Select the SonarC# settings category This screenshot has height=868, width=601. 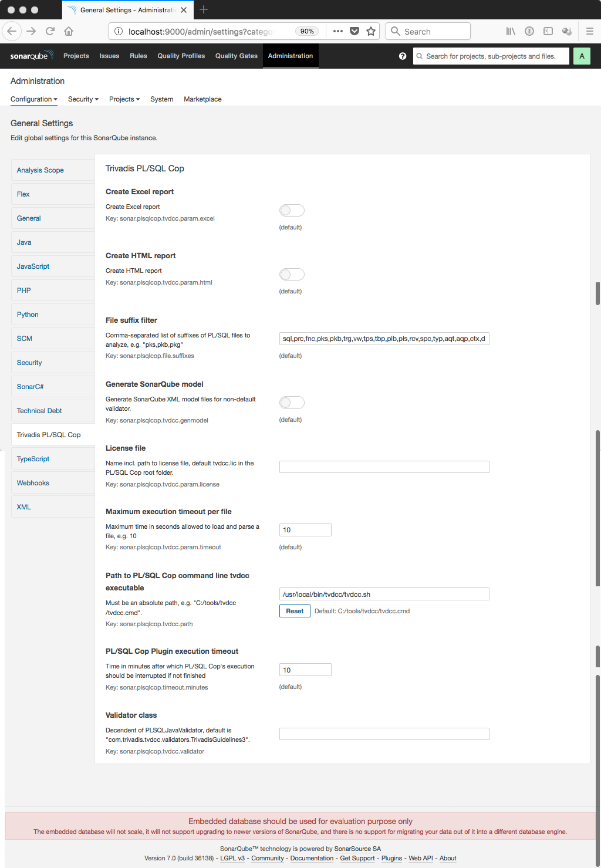53,387
